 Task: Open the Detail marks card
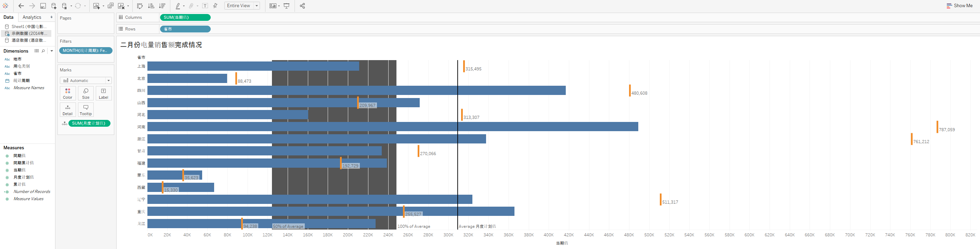(68, 110)
